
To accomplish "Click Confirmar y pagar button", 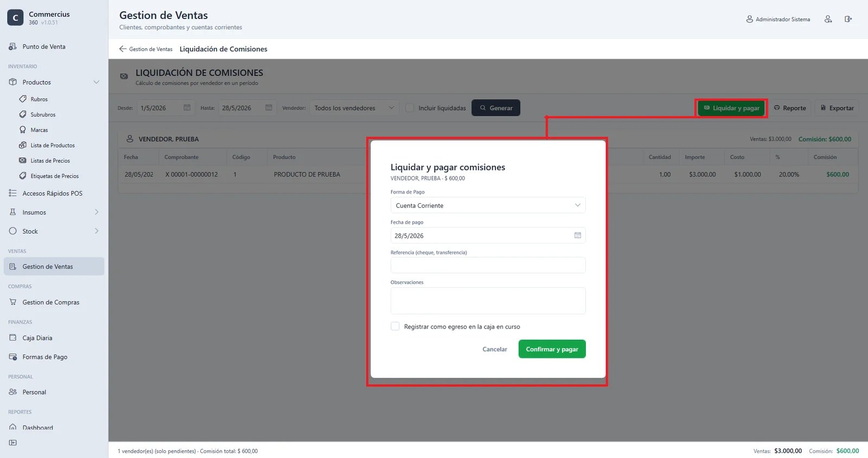I will [552, 349].
